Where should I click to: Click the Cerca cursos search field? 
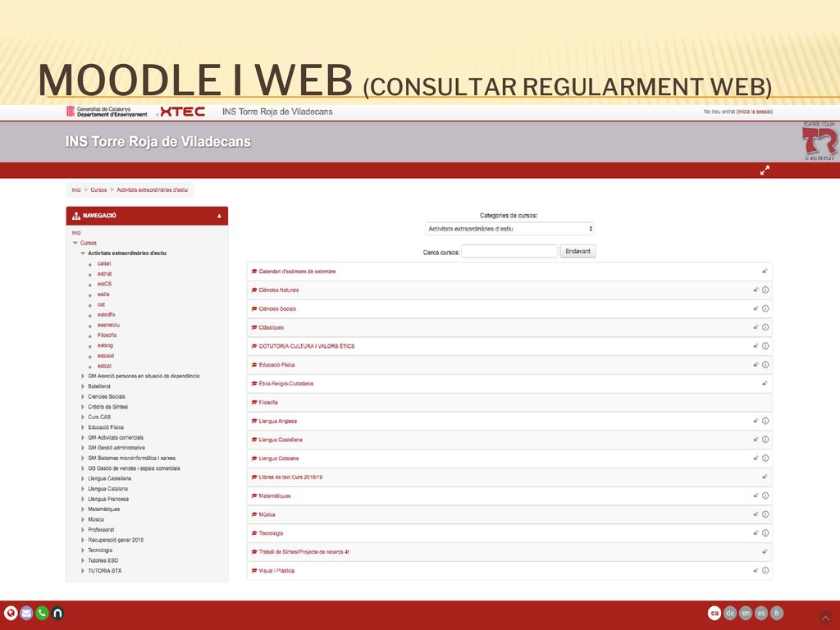tap(509, 251)
